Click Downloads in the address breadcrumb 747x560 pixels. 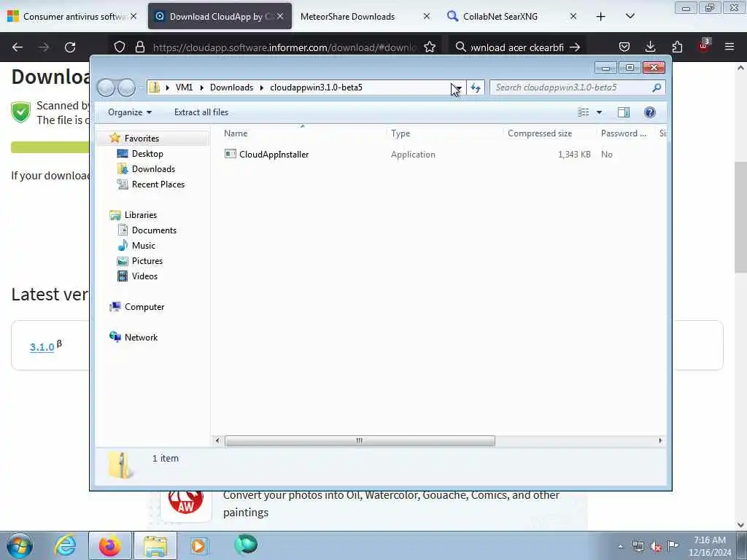pyautogui.click(x=231, y=87)
